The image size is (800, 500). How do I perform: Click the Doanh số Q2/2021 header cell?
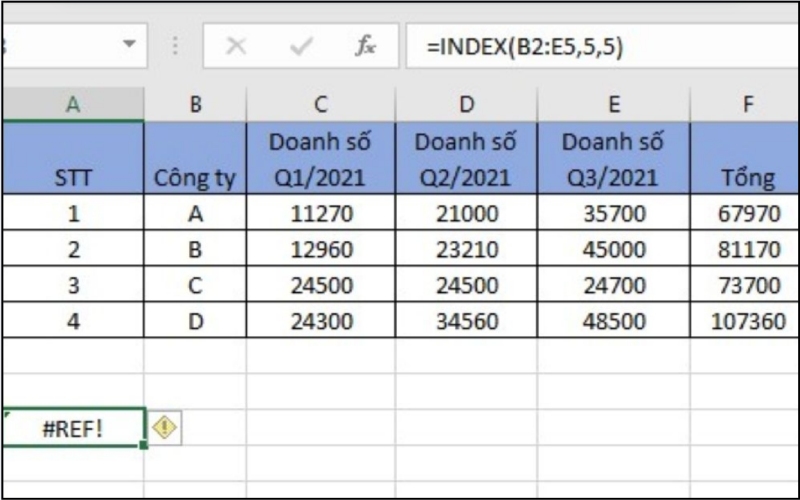point(466,158)
